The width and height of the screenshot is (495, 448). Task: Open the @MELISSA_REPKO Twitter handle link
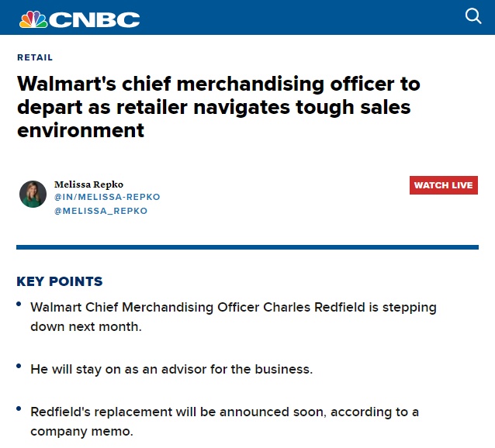100,211
